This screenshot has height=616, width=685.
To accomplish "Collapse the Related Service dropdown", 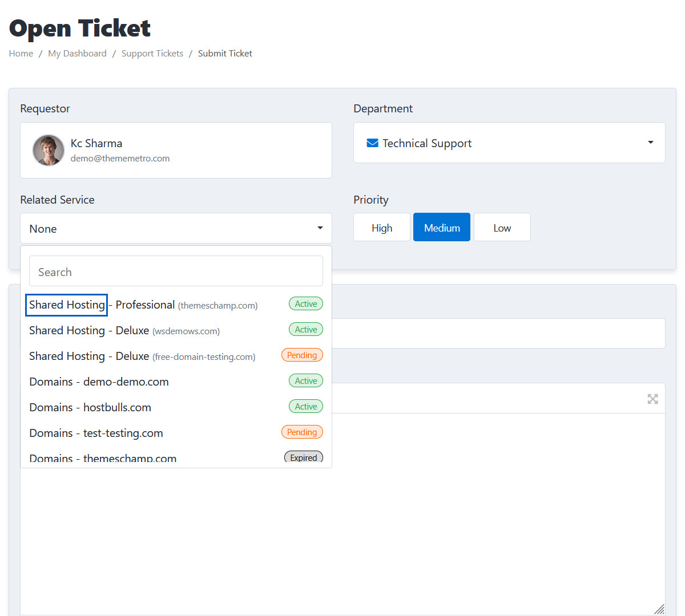I will tap(176, 229).
